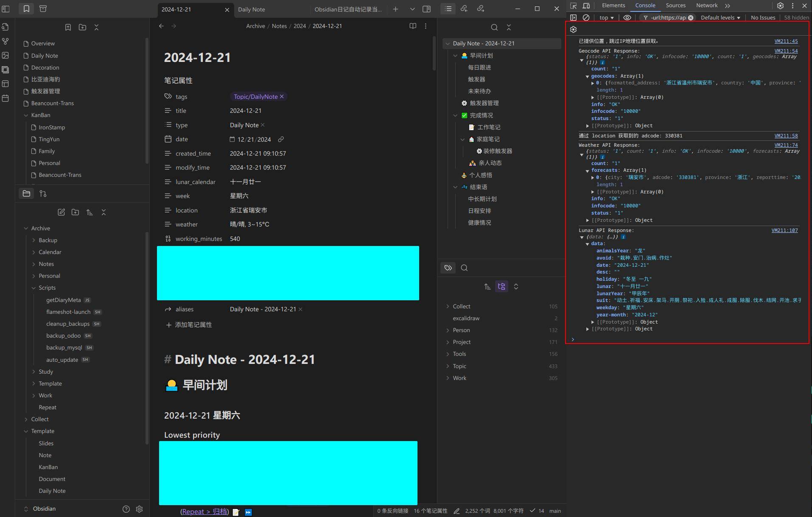
Task: Click the main branch status item
Action: (x=555, y=511)
